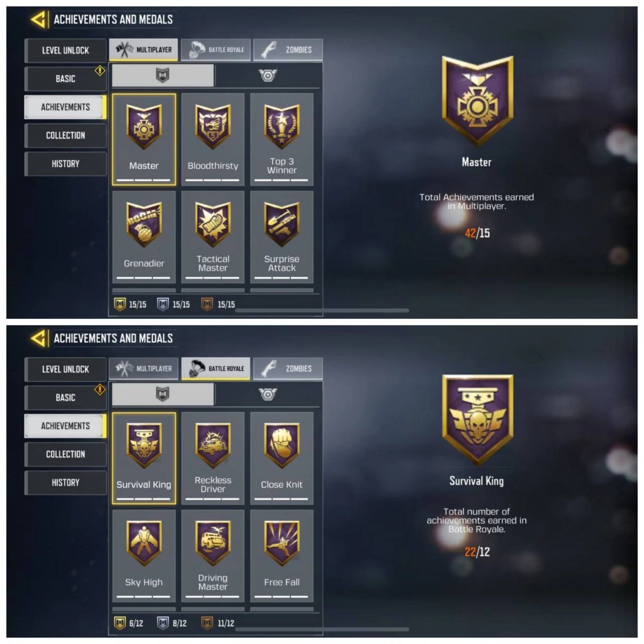644x644 pixels.
Task: Switch to medals sub-tab in Multiplayer view
Action: (x=268, y=75)
